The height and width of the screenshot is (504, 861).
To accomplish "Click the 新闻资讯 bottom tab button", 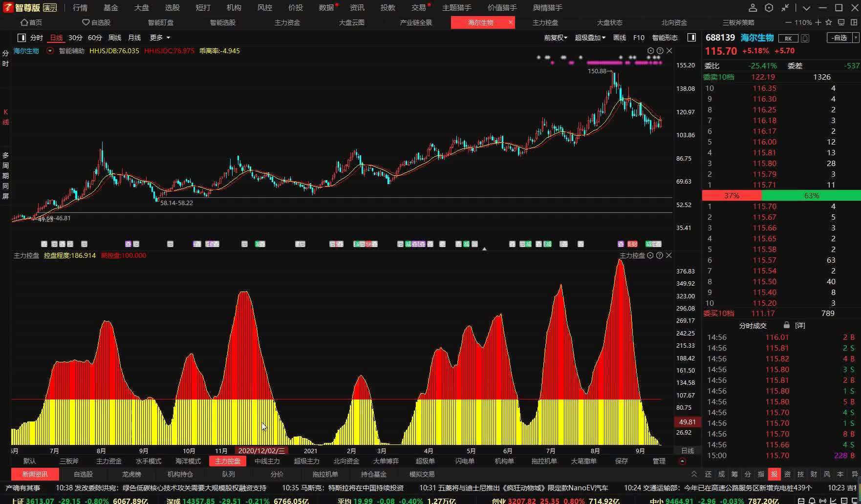I will tap(35, 474).
